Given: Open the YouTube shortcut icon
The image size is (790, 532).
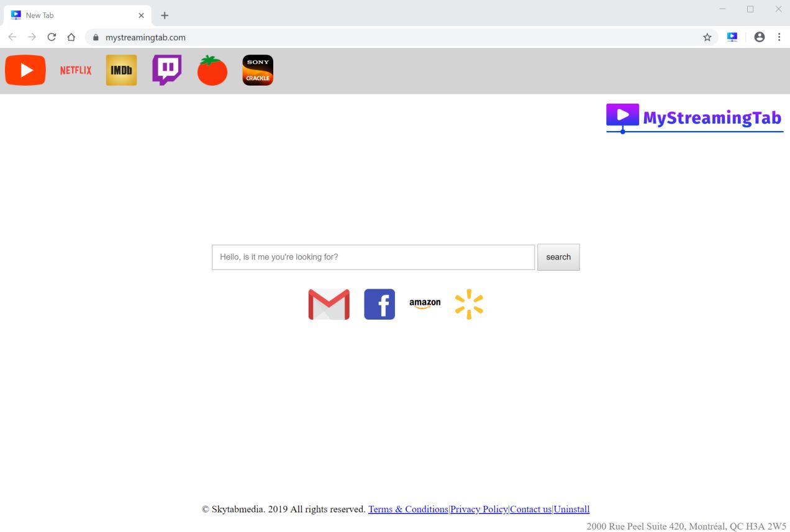Looking at the screenshot, I should click(25, 70).
